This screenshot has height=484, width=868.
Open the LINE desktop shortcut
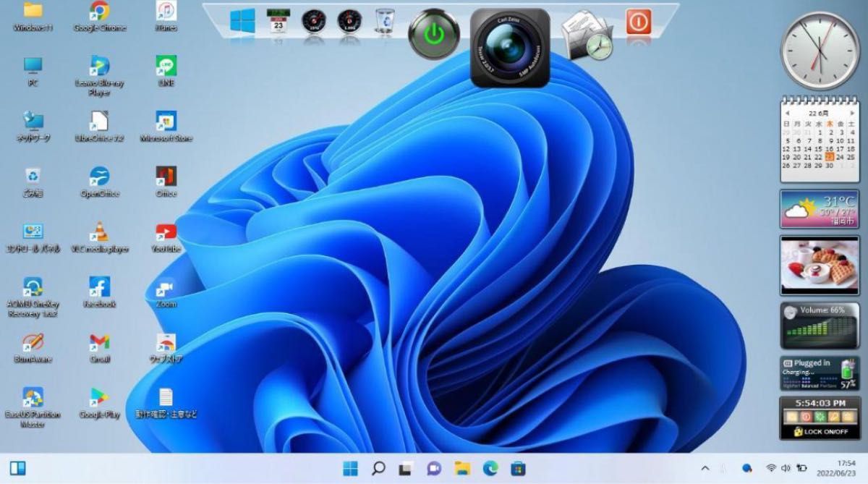[166, 72]
